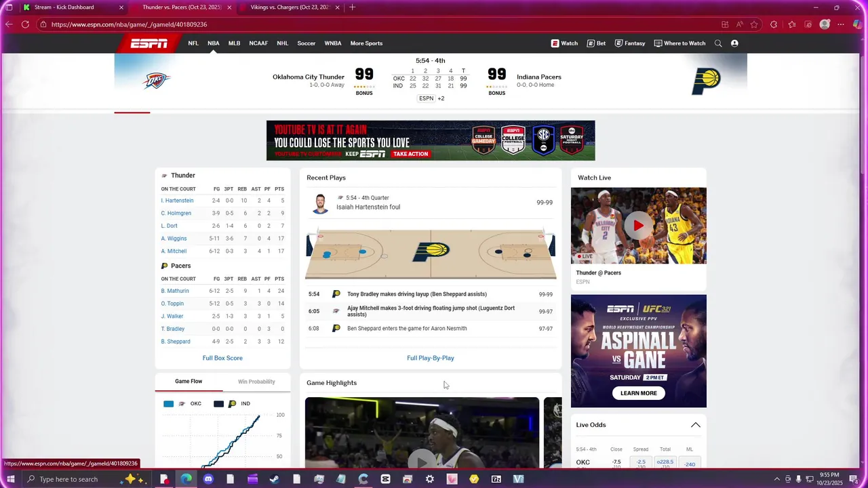Click the Windows taskbar search box
This screenshot has width=868, height=488.
click(x=86, y=479)
